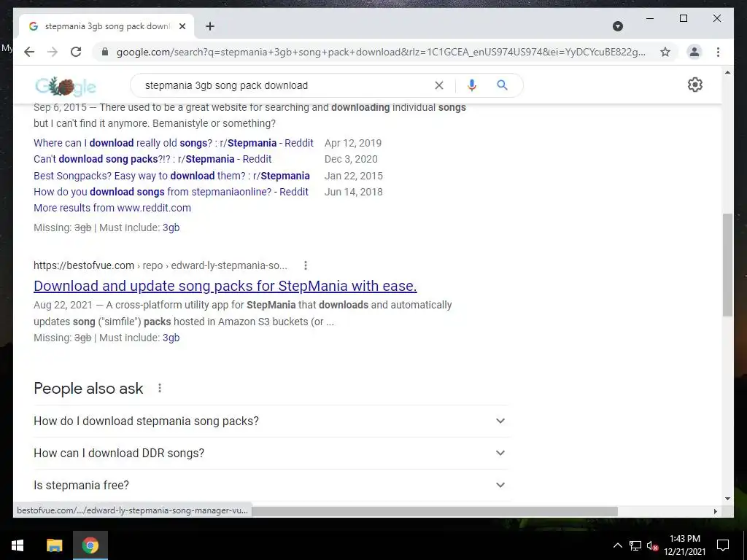
Task: Click the address bar URL
Action: click(x=381, y=52)
